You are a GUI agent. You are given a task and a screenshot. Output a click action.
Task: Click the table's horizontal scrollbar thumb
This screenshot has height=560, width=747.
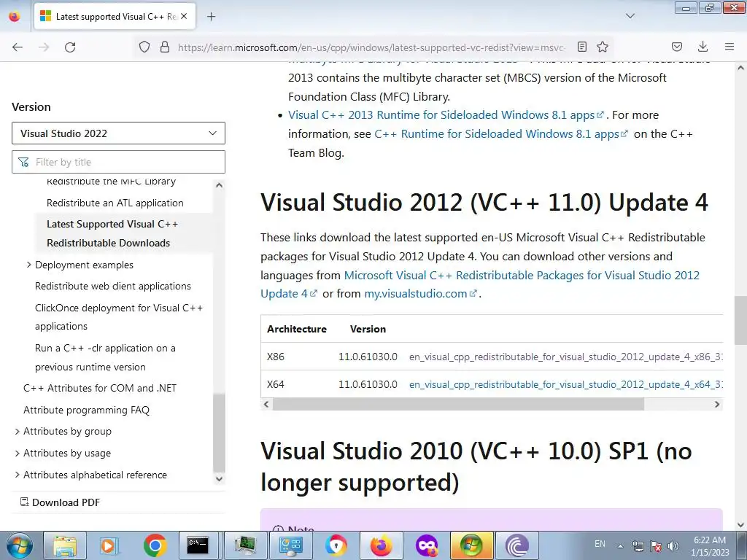coord(458,404)
